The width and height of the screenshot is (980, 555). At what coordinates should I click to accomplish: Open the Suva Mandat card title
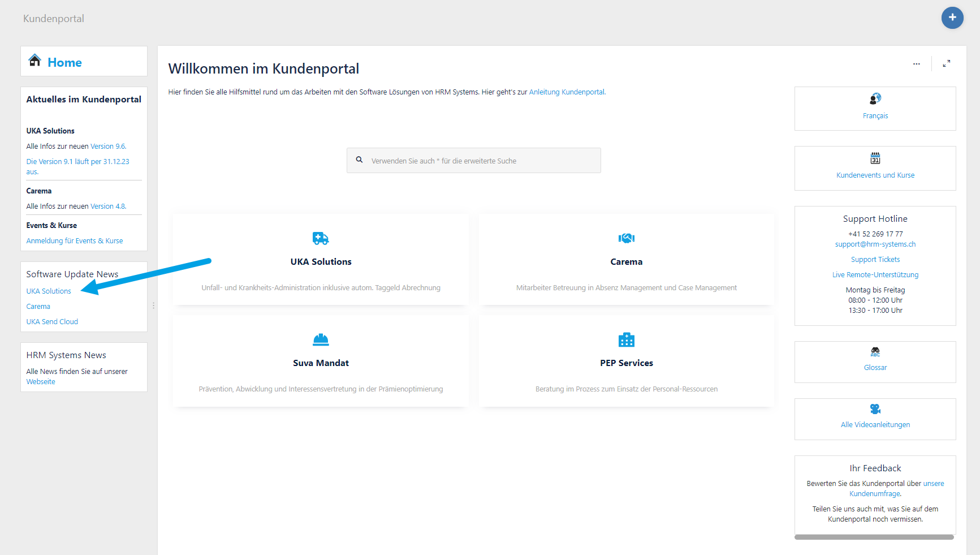click(x=321, y=363)
